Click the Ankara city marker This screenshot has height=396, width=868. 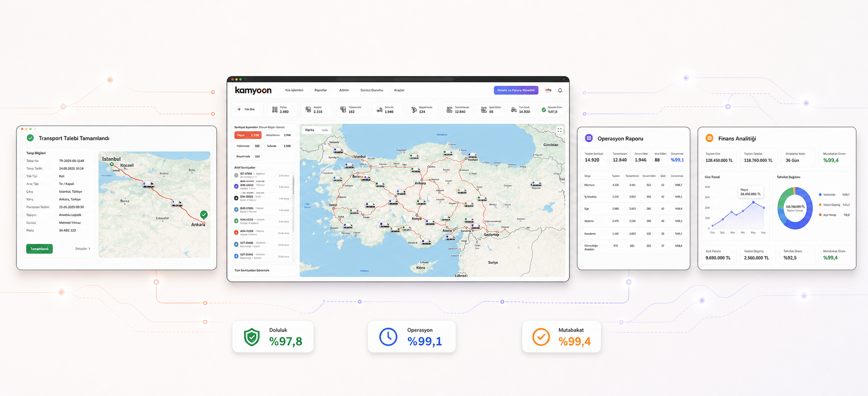(x=421, y=180)
